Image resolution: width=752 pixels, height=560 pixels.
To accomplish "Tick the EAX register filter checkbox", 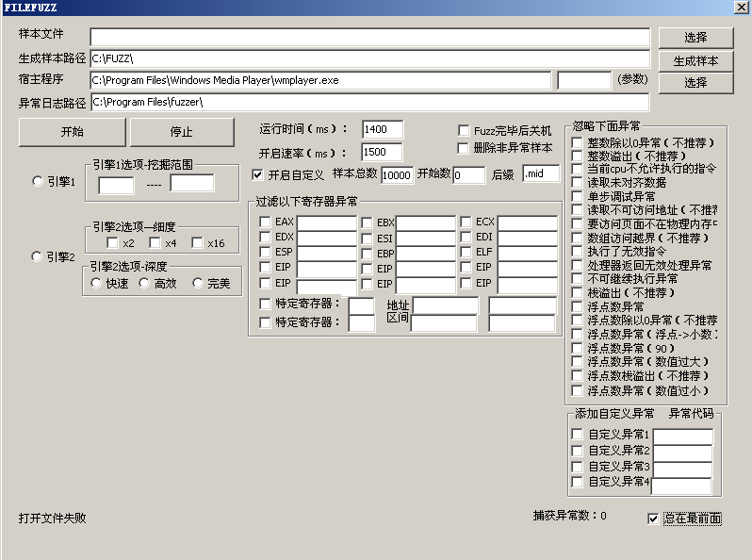I will pos(265,222).
